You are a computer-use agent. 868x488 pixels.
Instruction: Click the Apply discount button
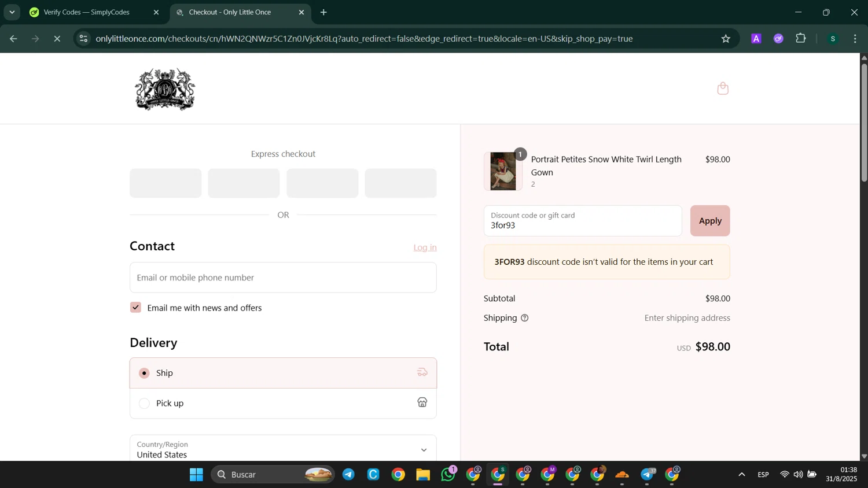point(710,221)
